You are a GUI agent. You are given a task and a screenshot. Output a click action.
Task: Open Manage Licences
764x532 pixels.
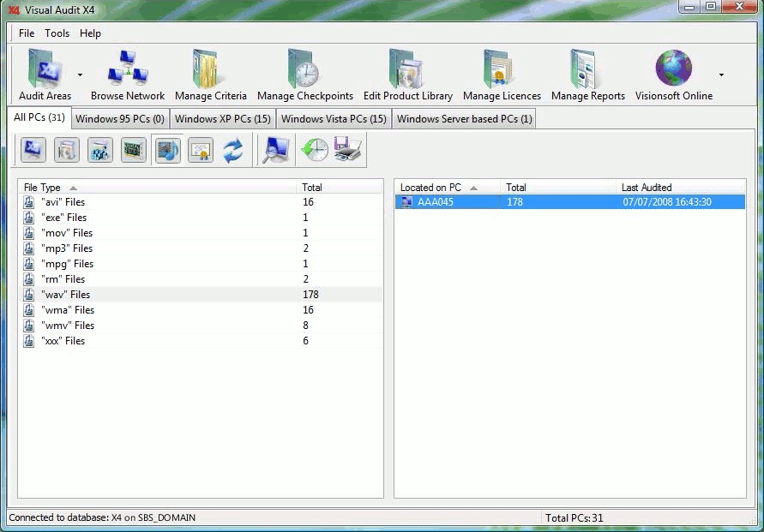pyautogui.click(x=502, y=75)
